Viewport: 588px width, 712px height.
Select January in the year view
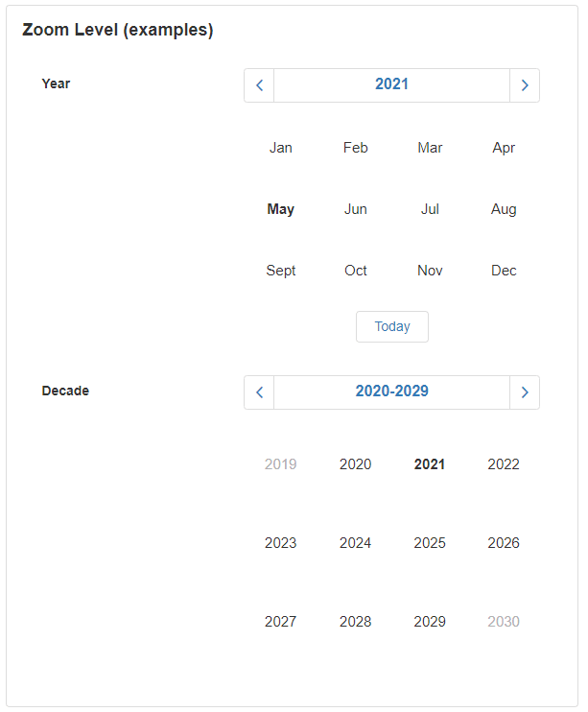pos(281,148)
